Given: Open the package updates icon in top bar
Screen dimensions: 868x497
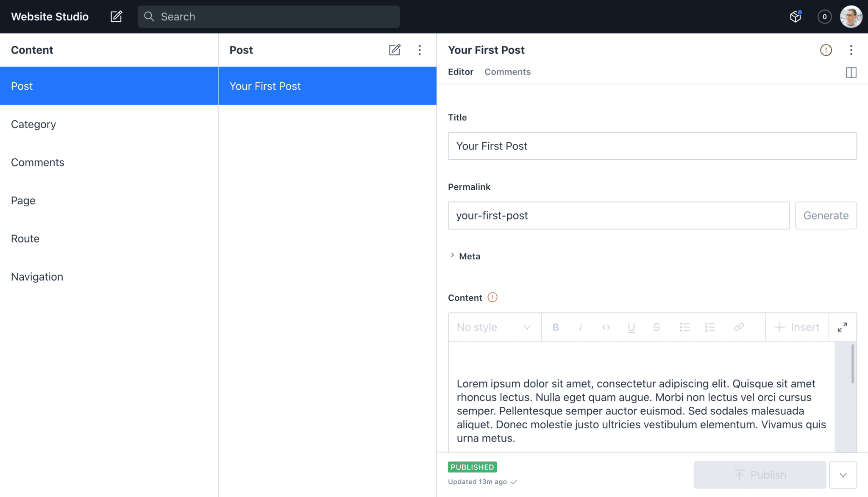Looking at the screenshot, I should (x=796, y=17).
